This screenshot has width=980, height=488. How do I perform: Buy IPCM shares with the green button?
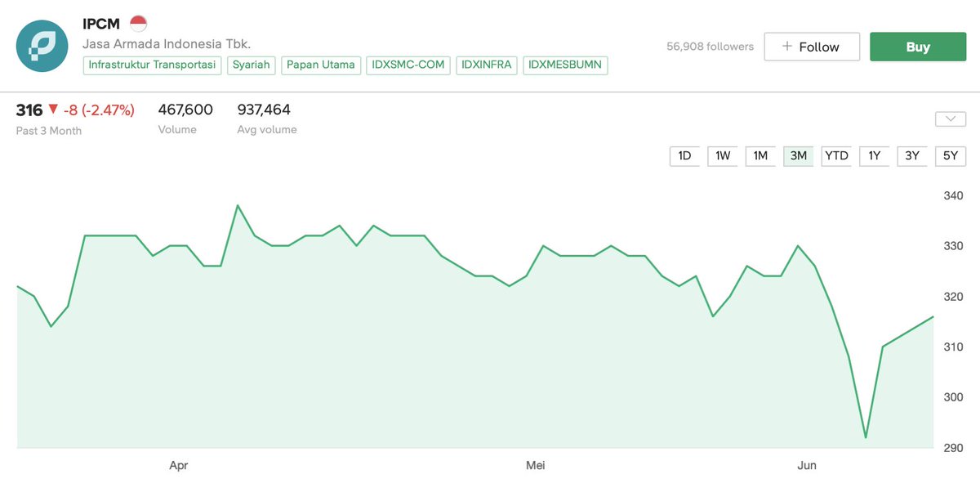pyautogui.click(x=918, y=47)
